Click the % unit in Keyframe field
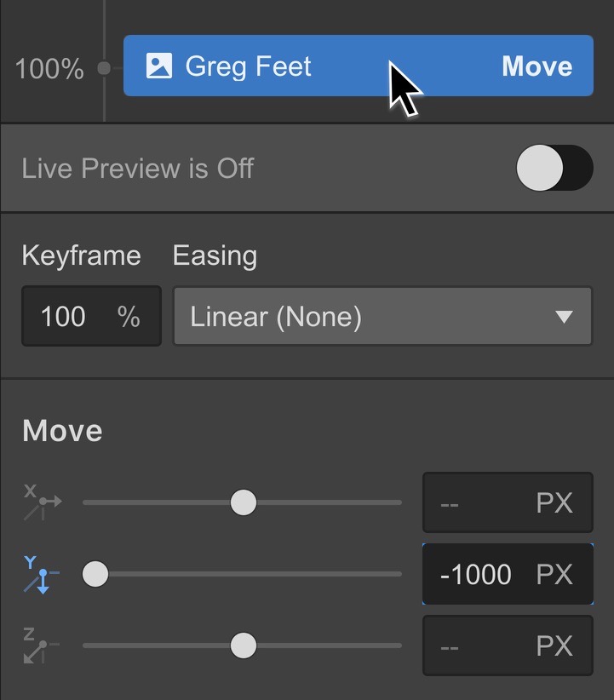Viewport: 614px width, 700px height. point(129,317)
